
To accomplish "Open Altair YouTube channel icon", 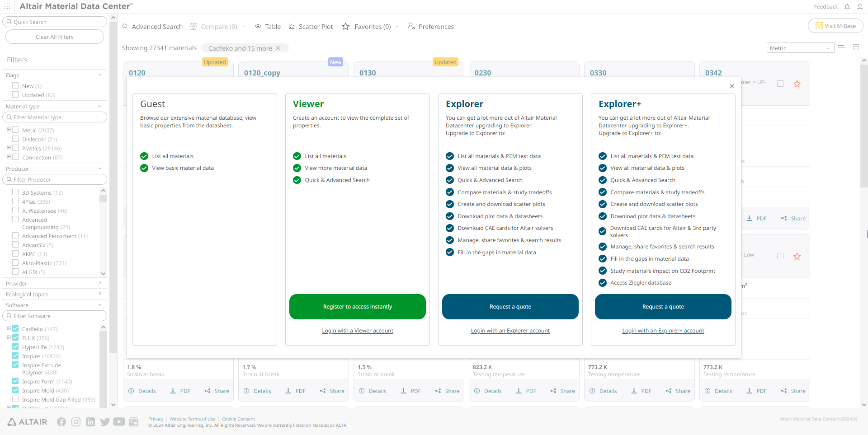I will pos(119,422).
